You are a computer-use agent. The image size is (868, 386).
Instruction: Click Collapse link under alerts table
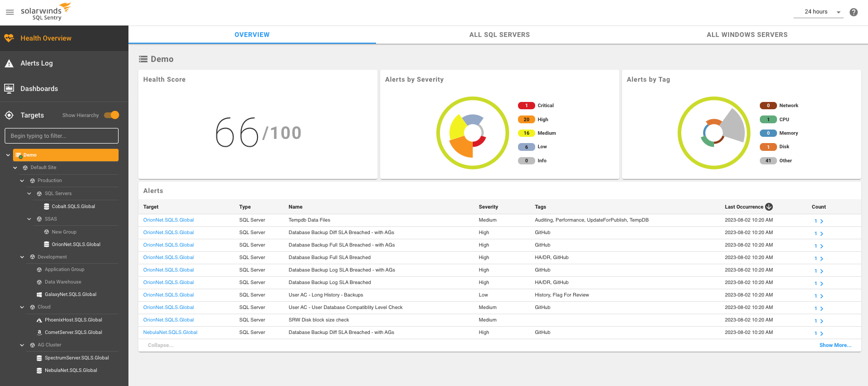(x=161, y=345)
